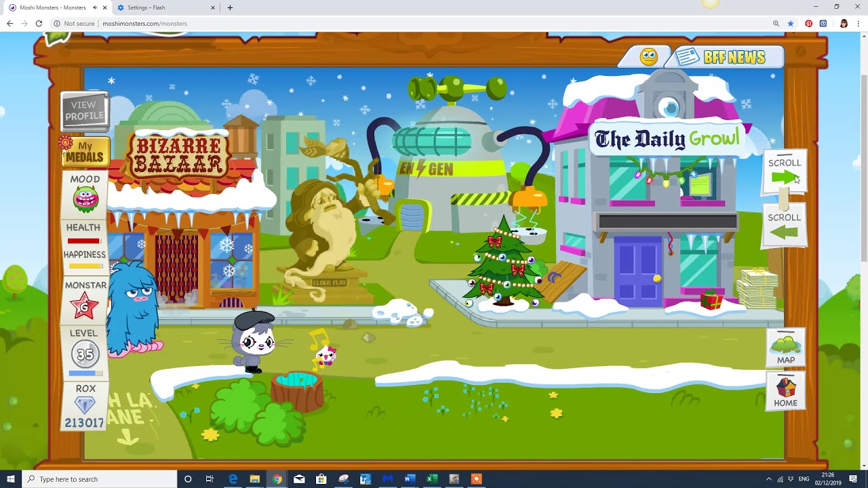This screenshot has width=868, height=488.
Task: Open the My Medals panel
Action: point(84,151)
